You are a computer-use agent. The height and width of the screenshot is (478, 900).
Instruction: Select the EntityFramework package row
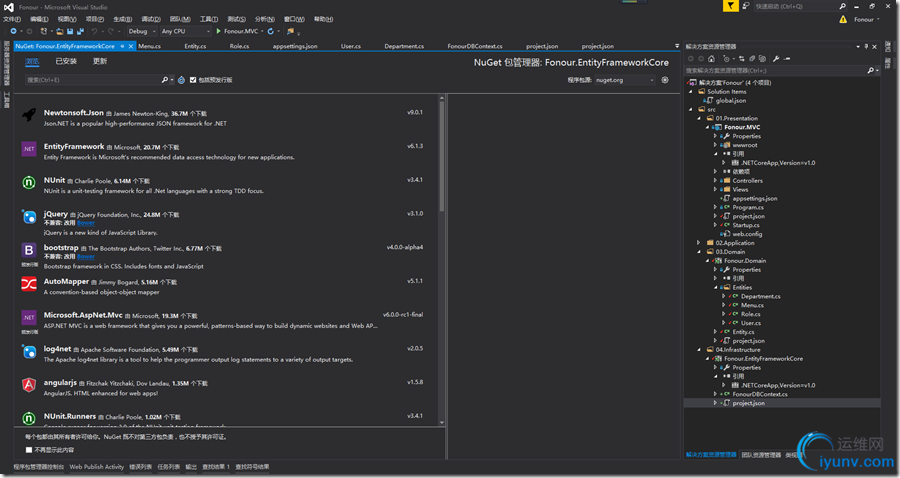click(x=228, y=151)
